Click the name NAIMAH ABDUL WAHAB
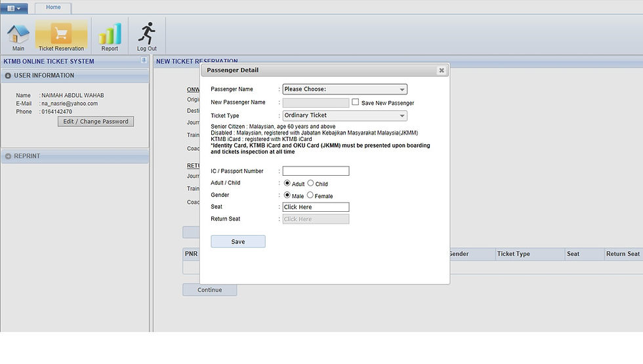Image resolution: width=643 pixels, height=364 pixels. tap(73, 96)
